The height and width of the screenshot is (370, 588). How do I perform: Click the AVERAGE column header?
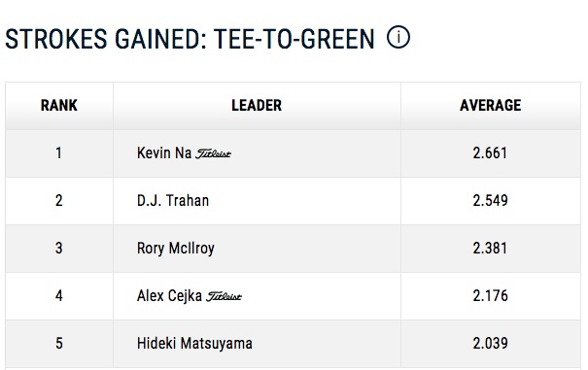tap(491, 105)
